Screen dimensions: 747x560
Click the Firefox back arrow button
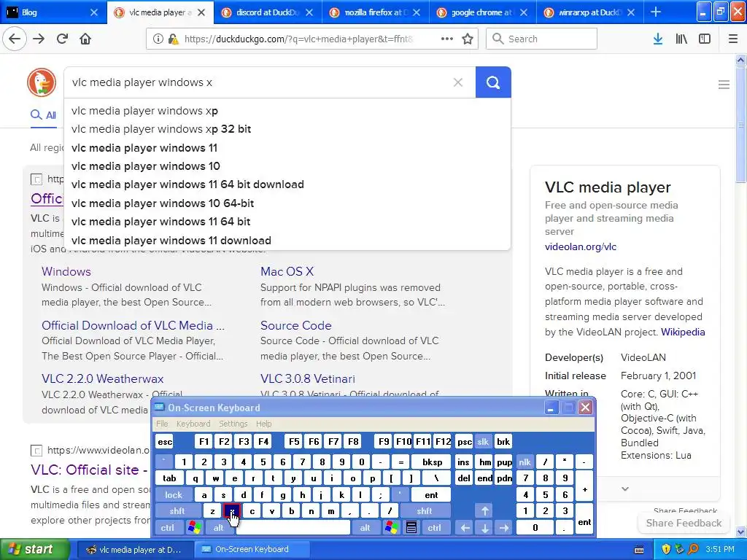pyautogui.click(x=15, y=39)
